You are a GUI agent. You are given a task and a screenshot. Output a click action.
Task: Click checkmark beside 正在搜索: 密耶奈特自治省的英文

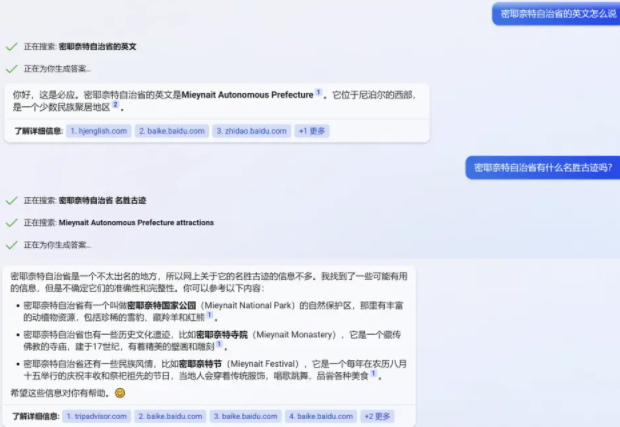[x=11, y=46]
